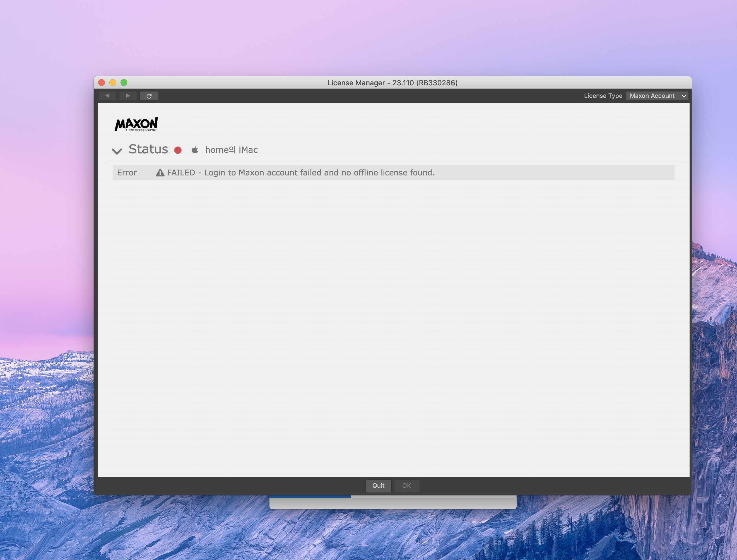Screen dimensions: 737x560
Task: Click the OK button
Action: point(407,486)
